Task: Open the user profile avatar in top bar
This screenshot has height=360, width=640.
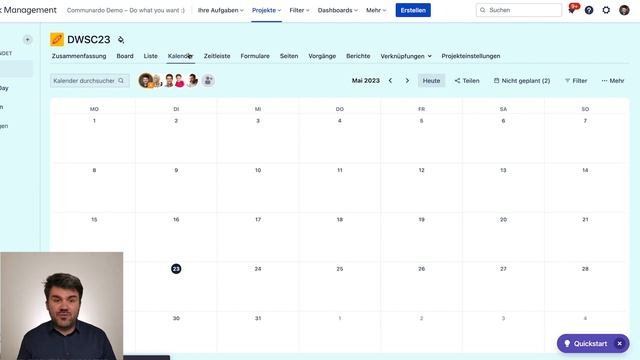Action: [x=624, y=10]
